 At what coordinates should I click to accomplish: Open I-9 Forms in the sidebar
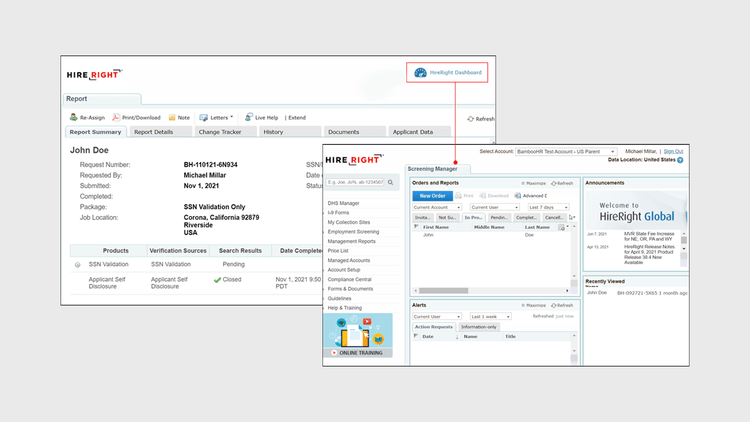click(x=338, y=212)
